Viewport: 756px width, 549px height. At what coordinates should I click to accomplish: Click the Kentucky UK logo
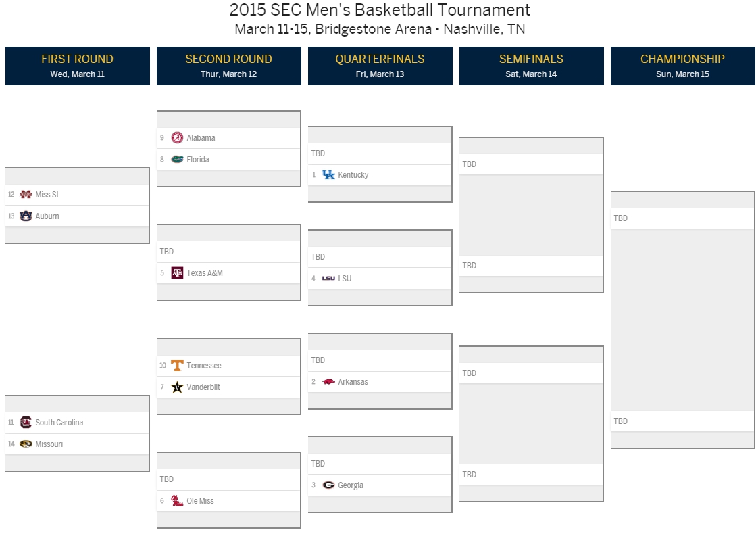click(328, 174)
